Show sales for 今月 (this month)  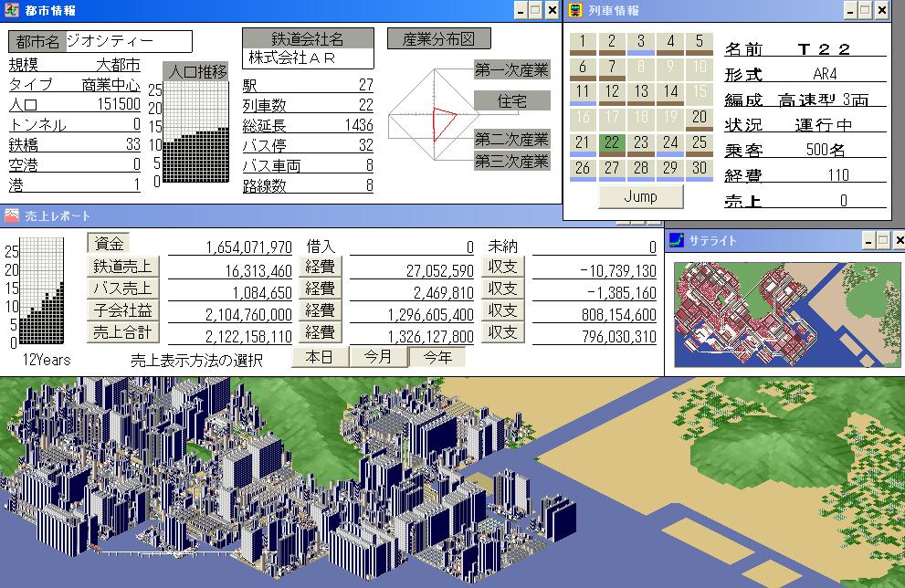378,357
